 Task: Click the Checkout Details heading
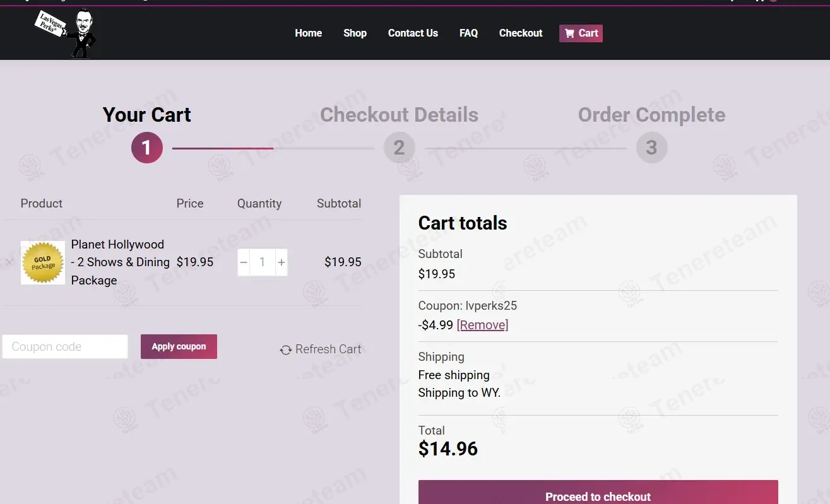[x=399, y=115]
